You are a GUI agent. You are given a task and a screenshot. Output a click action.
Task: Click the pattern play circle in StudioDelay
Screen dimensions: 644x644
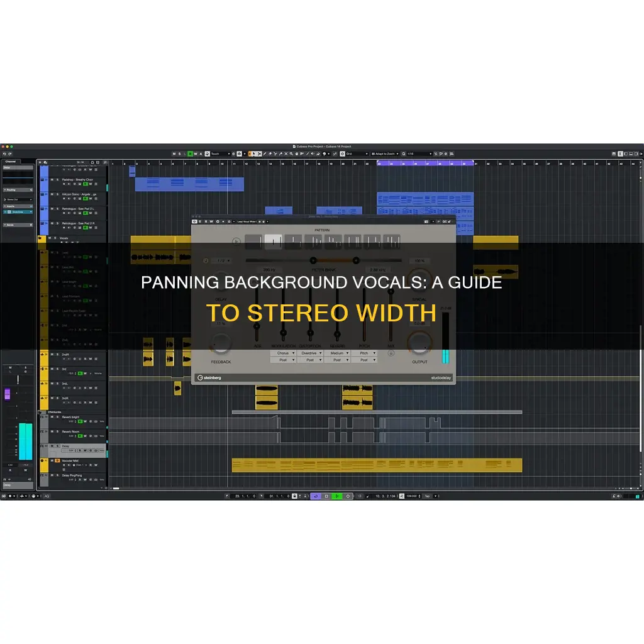[236, 241]
